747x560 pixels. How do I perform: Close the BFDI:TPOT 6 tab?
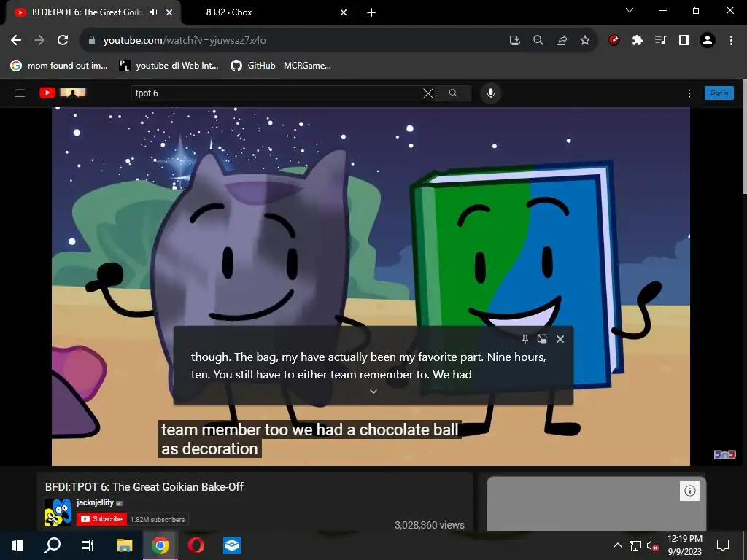(x=169, y=12)
